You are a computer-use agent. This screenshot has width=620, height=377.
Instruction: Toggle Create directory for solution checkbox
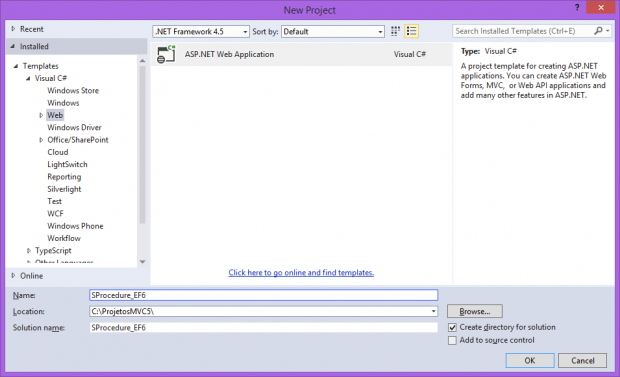tap(452, 328)
